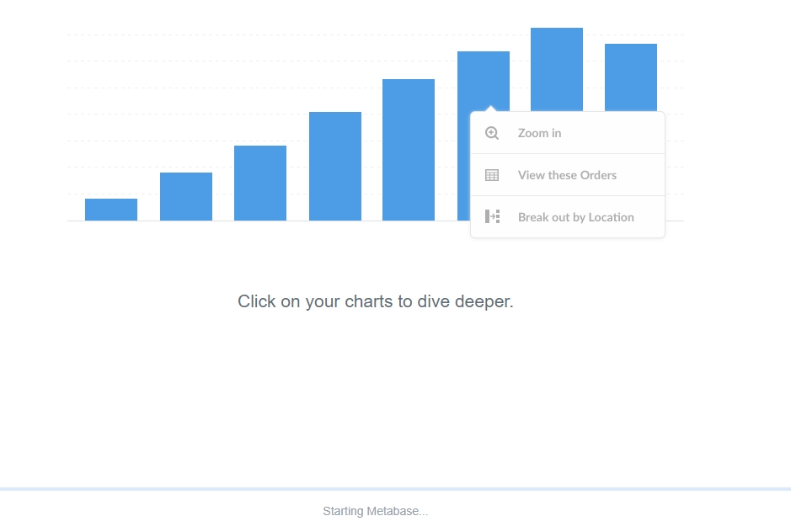Click the third bar in the chart
This screenshot has width=791, height=532.
pyautogui.click(x=260, y=184)
